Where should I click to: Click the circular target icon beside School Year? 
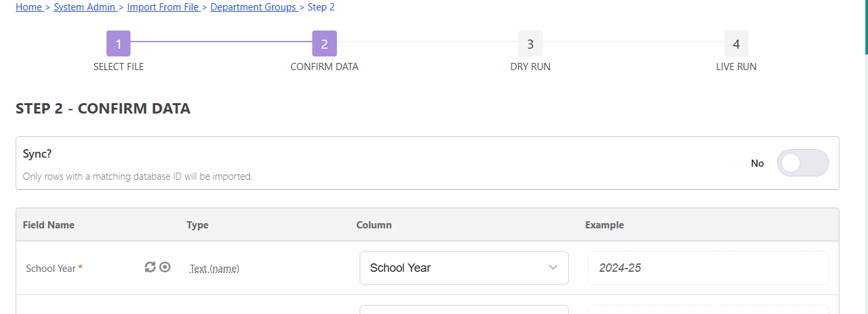(x=165, y=267)
